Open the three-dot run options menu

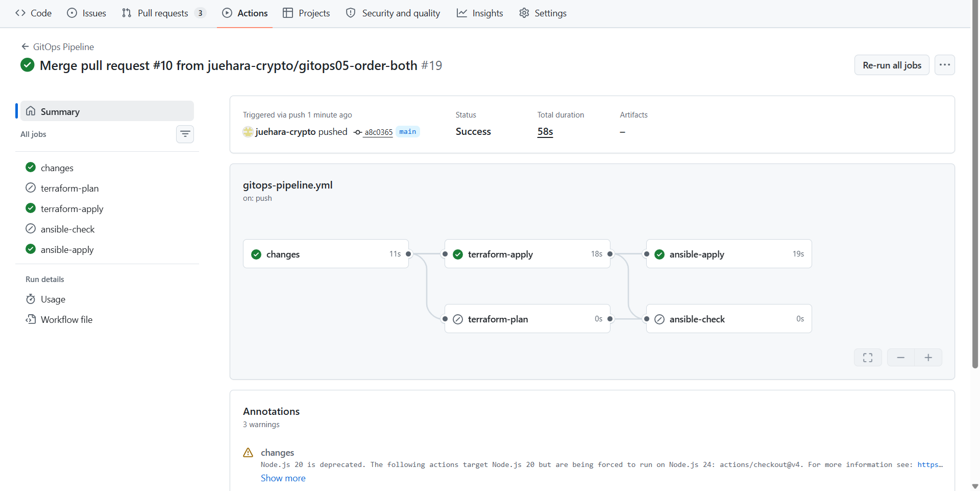click(945, 65)
